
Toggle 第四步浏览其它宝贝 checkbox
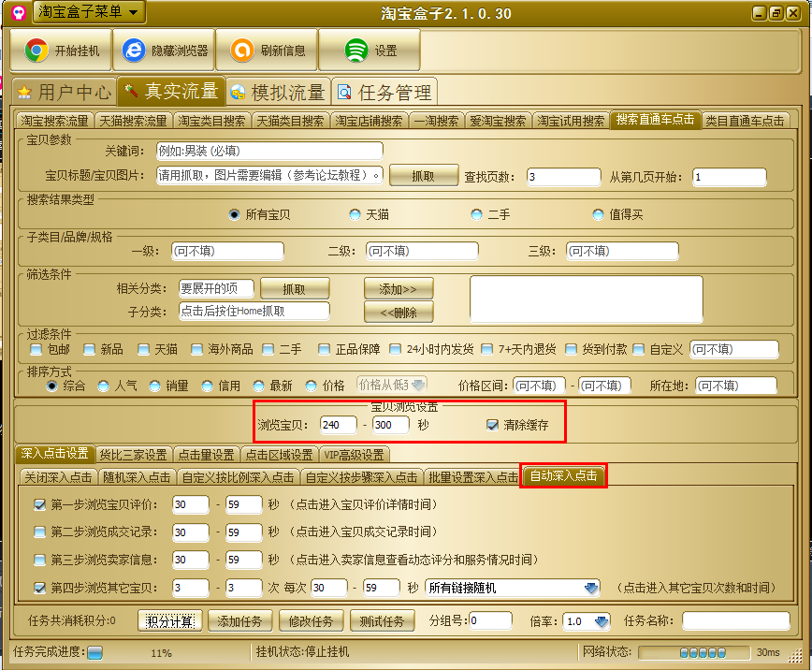pos(39,589)
